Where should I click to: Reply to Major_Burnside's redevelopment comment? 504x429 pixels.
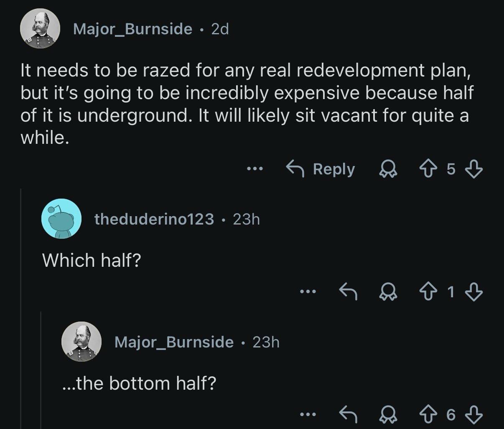(321, 169)
